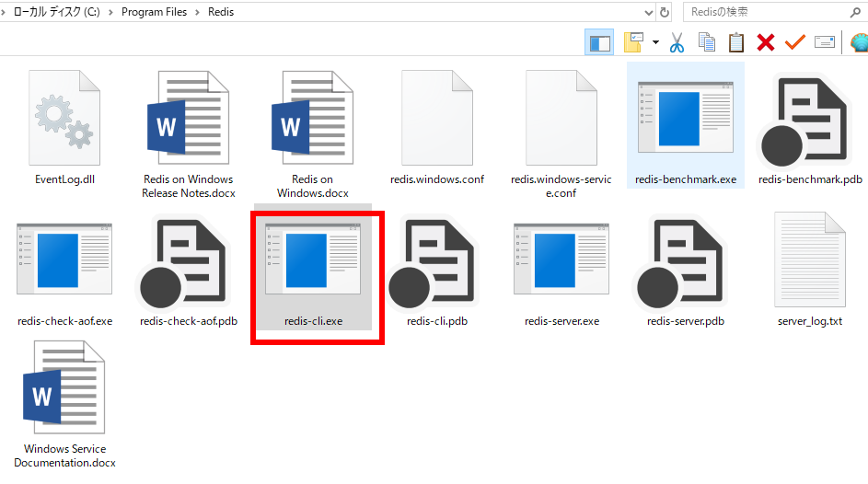Viewport: 868px width, 484px height.
Task: Click the globe icon in toolbar
Action: click(859, 42)
